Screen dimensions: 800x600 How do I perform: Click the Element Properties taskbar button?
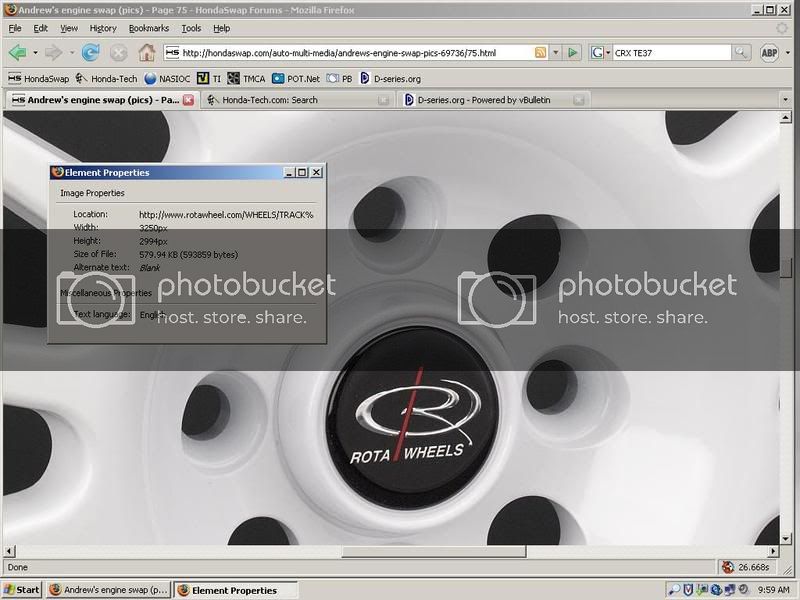point(235,590)
